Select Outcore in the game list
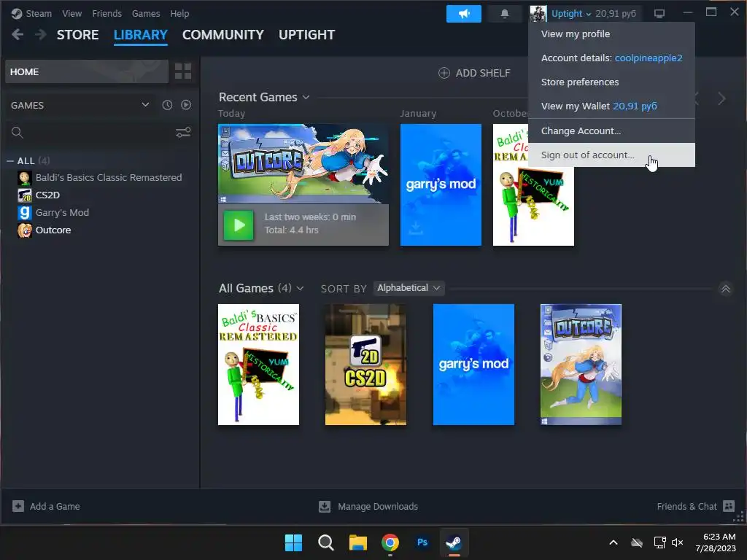 (53, 230)
